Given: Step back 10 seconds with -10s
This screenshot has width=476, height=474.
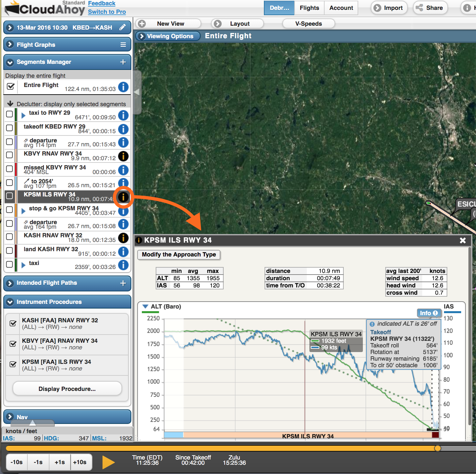Looking at the screenshot, I should (16, 462).
